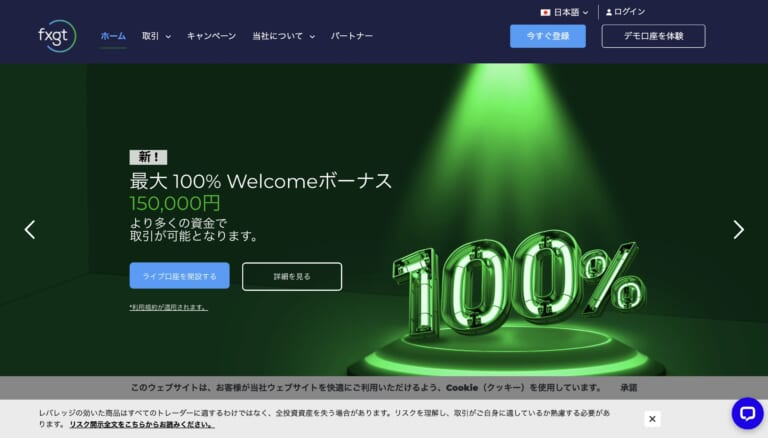Expand the 当社について dropdown menu
The image size is (768, 438).
(283, 36)
